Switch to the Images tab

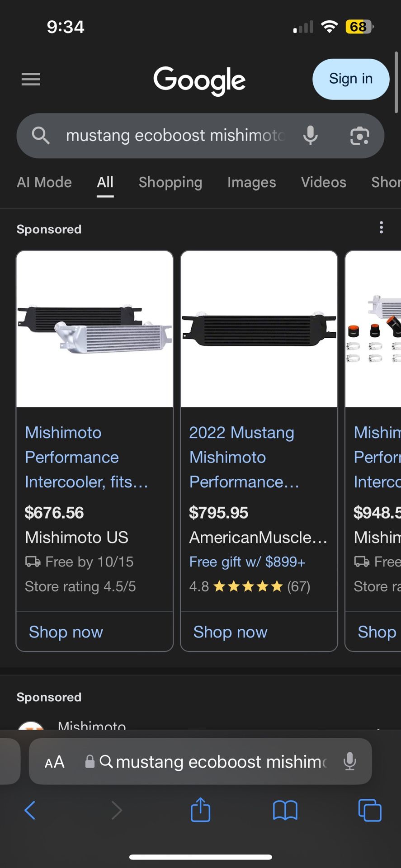(x=251, y=182)
